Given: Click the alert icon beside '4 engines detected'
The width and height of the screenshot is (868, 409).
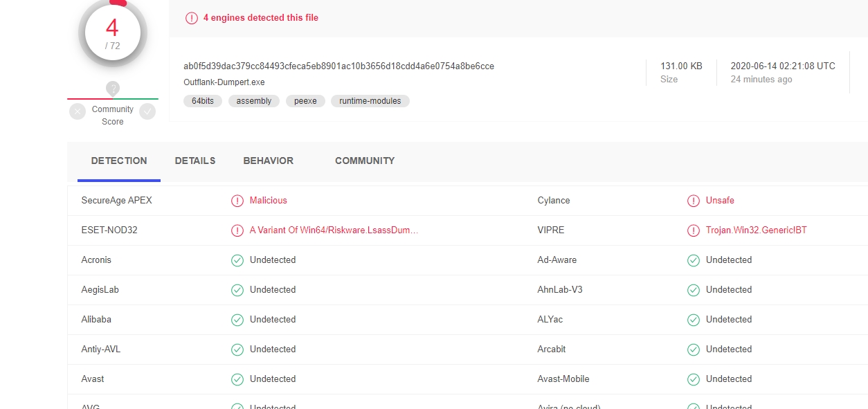Looking at the screenshot, I should 192,18.
